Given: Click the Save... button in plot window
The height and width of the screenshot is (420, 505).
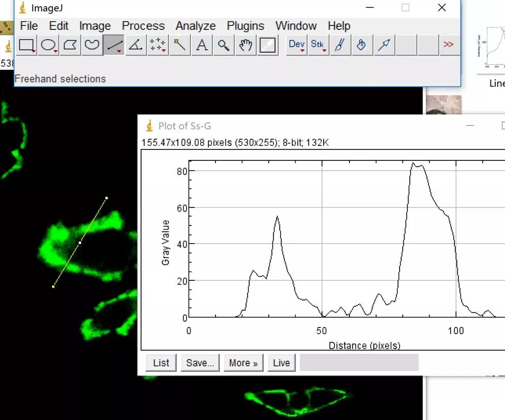Looking at the screenshot, I should click(x=200, y=363).
